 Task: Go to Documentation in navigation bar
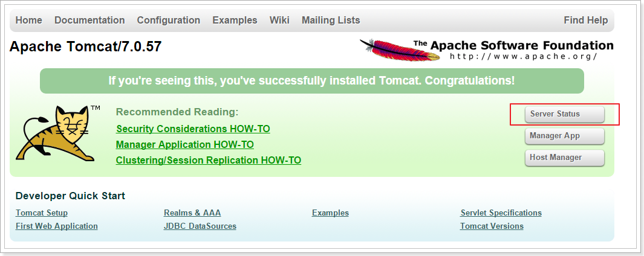pos(89,21)
